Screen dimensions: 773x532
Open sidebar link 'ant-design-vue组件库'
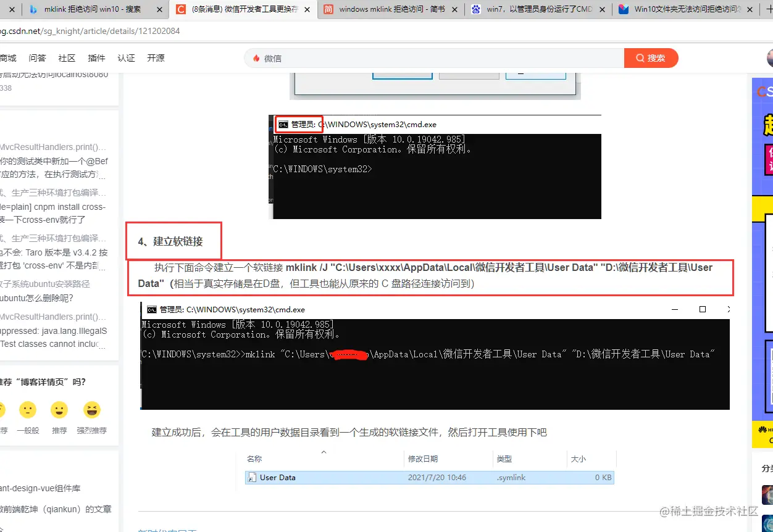[x=40, y=488]
